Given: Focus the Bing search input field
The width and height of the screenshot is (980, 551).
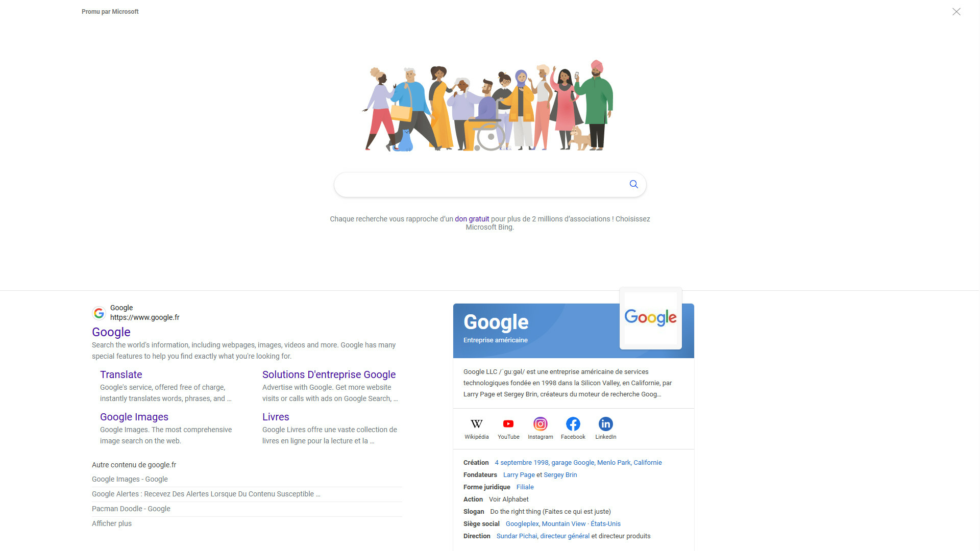Looking at the screenshot, I should 480,185.
